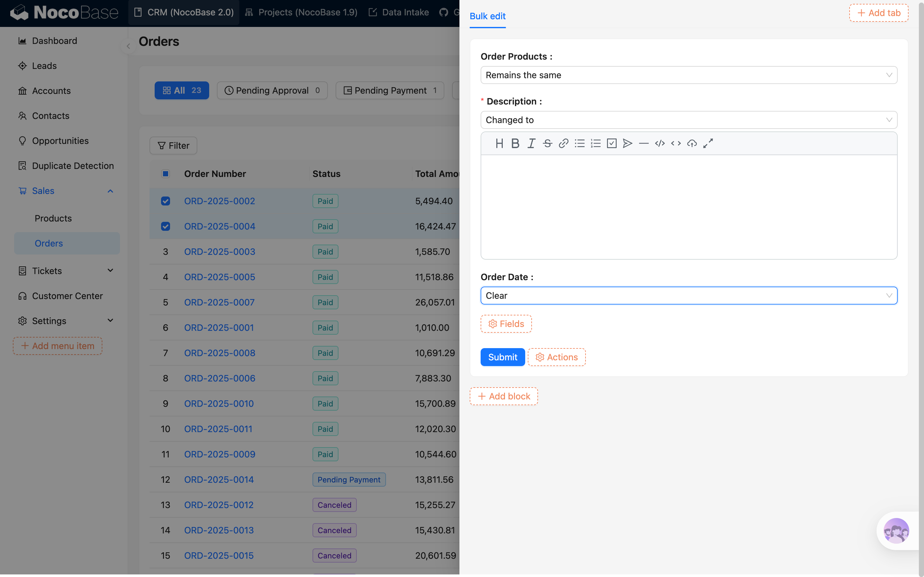Uncheck the order ORD-2025-0002 row checkbox

[x=165, y=201]
